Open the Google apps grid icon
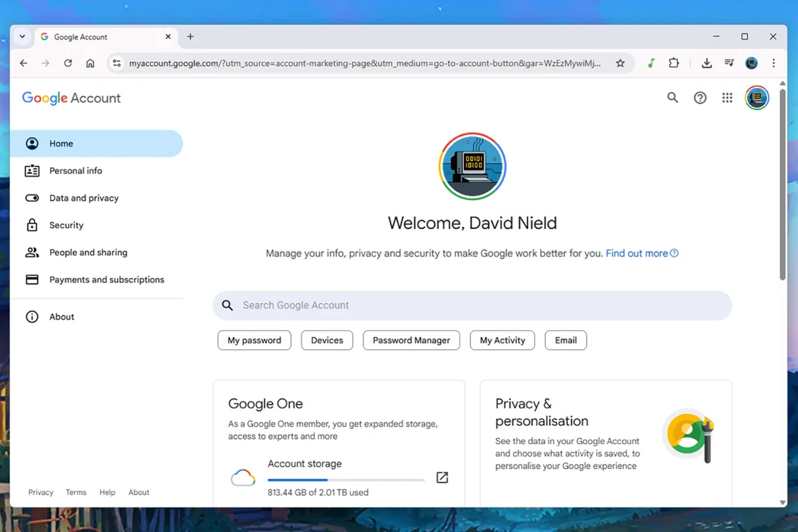798x532 pixels. (x=727, y=97)
